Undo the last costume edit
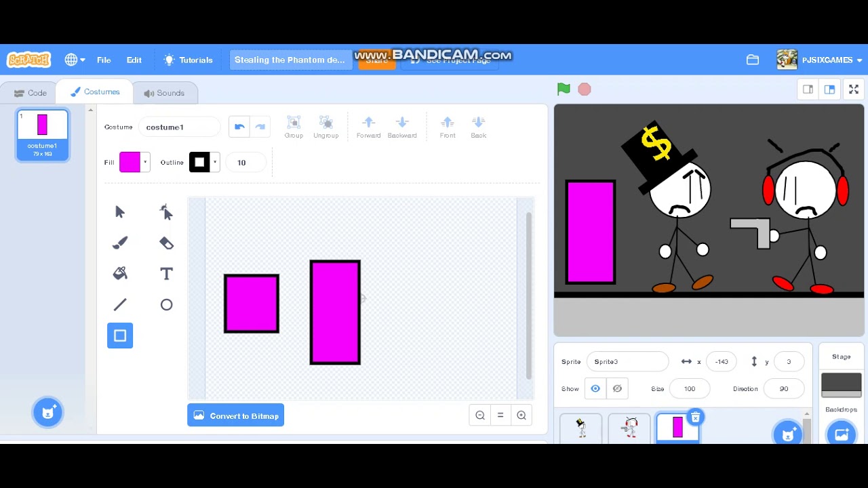 pyautogui.click(x=239, y=127)
